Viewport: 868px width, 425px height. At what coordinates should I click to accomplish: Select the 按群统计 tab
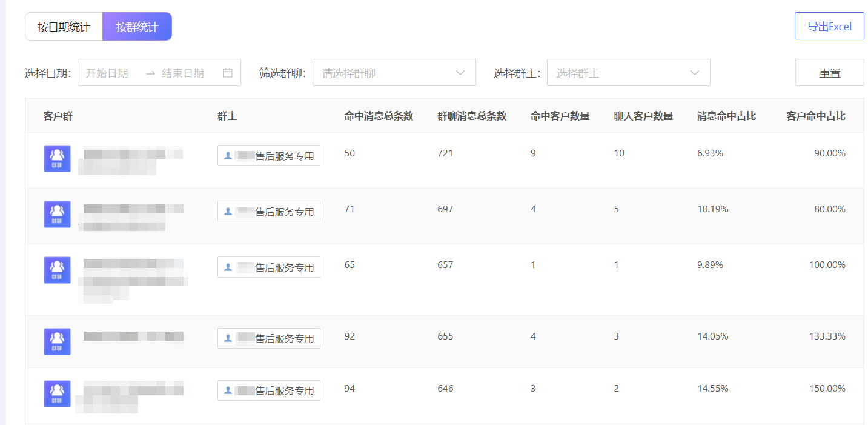coord(137,27)
